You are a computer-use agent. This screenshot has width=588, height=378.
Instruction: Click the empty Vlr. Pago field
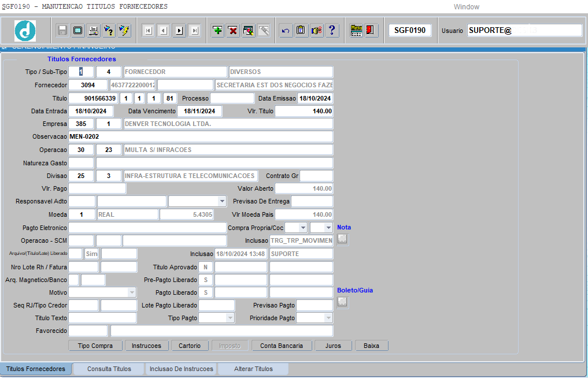click(x=98, y=188)
